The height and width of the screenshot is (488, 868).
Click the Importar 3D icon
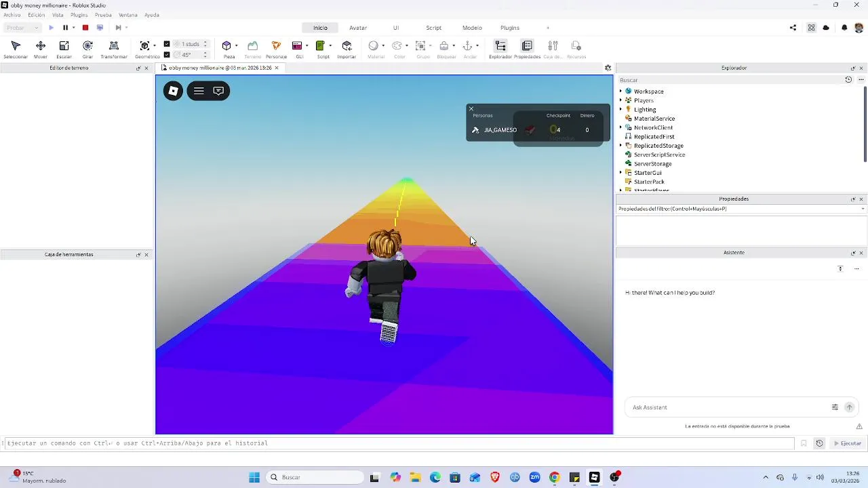347,46
